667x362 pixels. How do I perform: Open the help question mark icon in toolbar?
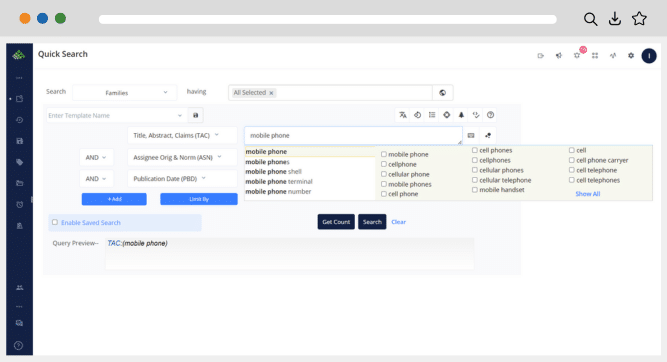coord(490,115)
